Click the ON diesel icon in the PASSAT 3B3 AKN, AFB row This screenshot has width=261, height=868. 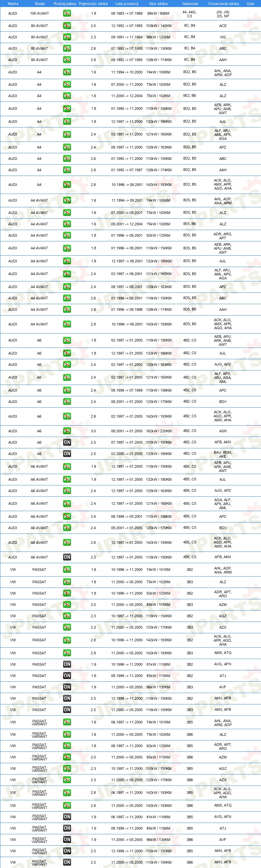[x=67, y=710]
